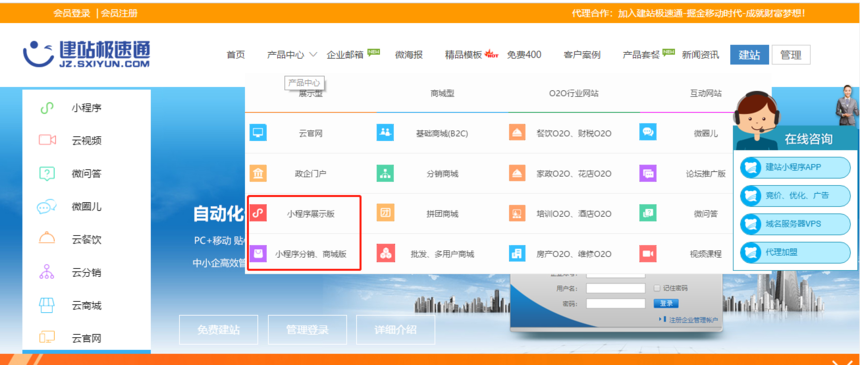
Task: Click 代理加盟 consult button
Action: point(795,252)
